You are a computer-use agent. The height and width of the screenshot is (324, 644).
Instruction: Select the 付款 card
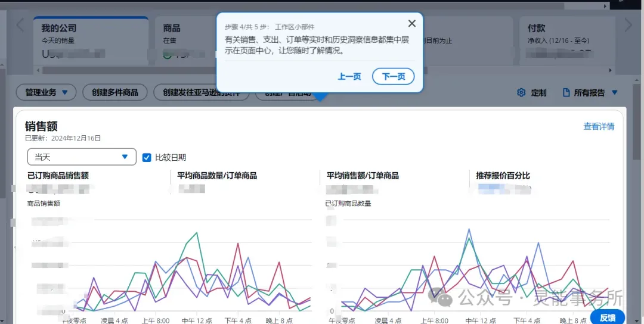pos(567,41)
